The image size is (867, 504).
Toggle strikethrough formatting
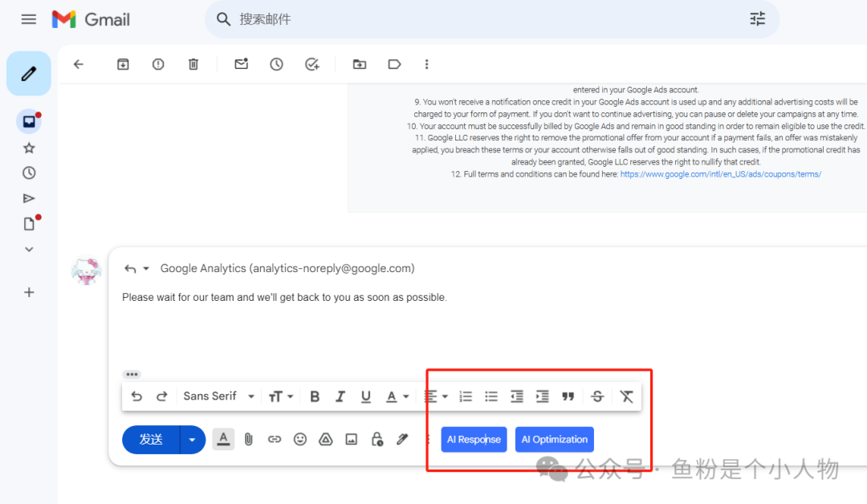pyautogui.click(x=597, y=396)
